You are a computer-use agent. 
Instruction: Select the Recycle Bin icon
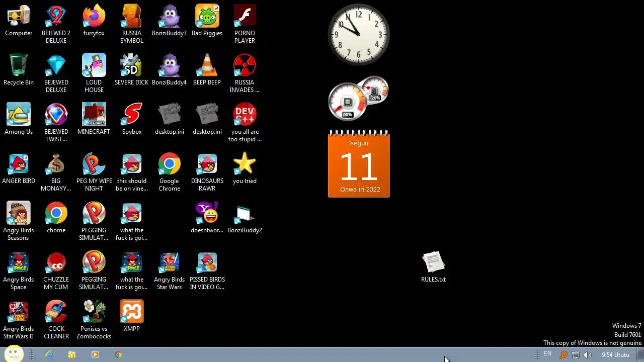click(x=19, y=70)
